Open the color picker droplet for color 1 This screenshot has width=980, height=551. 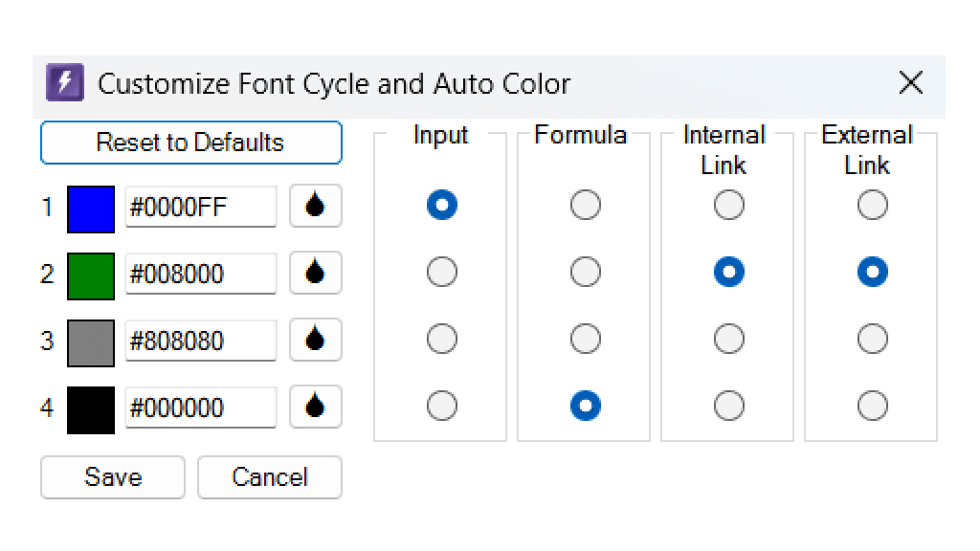315,205
